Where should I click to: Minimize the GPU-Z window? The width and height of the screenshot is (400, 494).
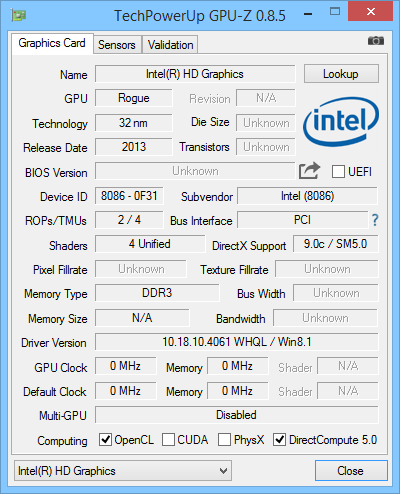pos(308,14)
